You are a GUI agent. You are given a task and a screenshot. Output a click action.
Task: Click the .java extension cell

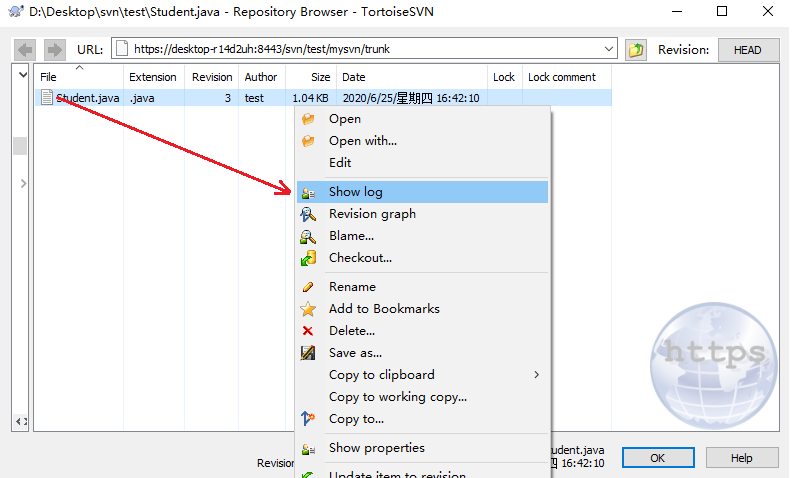coord(142,98)
